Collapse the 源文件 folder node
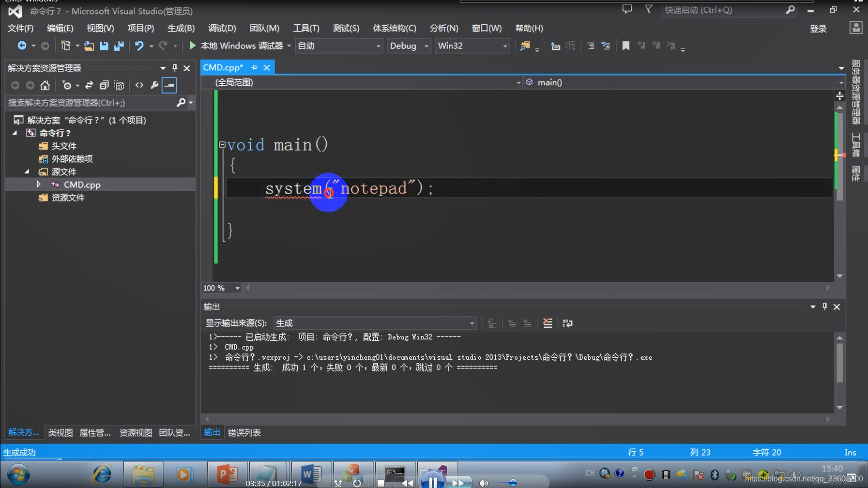 pos(27,171)
